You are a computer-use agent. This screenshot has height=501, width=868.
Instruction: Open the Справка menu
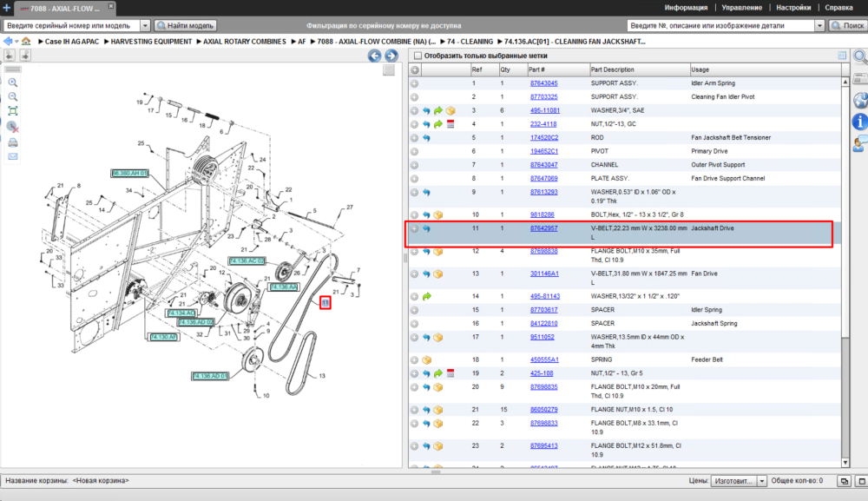point(838,8)
